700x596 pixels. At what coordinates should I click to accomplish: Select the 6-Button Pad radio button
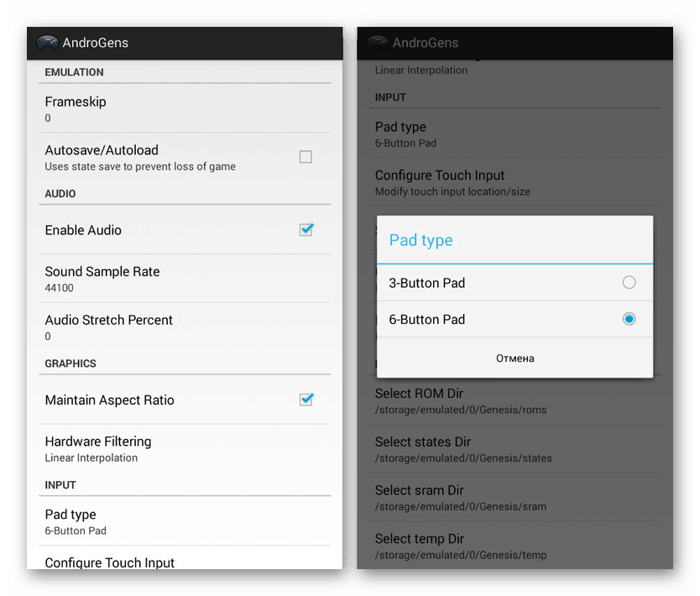click(x=629, y=319)
